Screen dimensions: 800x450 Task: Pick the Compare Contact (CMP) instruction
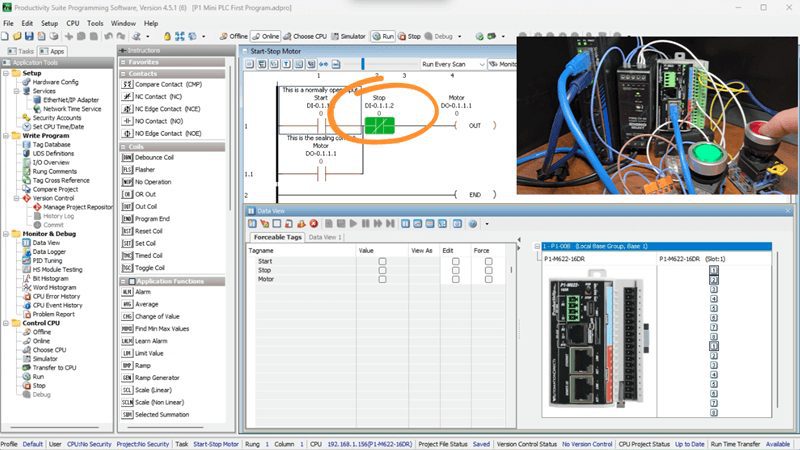127,84
